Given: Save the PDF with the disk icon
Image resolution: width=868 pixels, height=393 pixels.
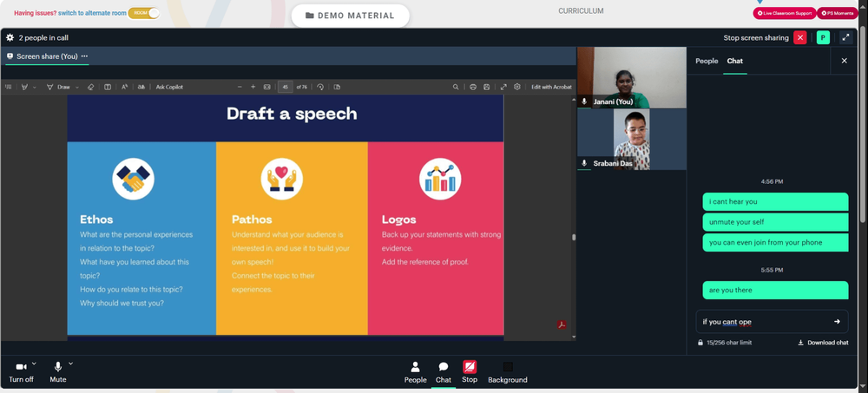Looking at the screenshot, I should point(487,87).
